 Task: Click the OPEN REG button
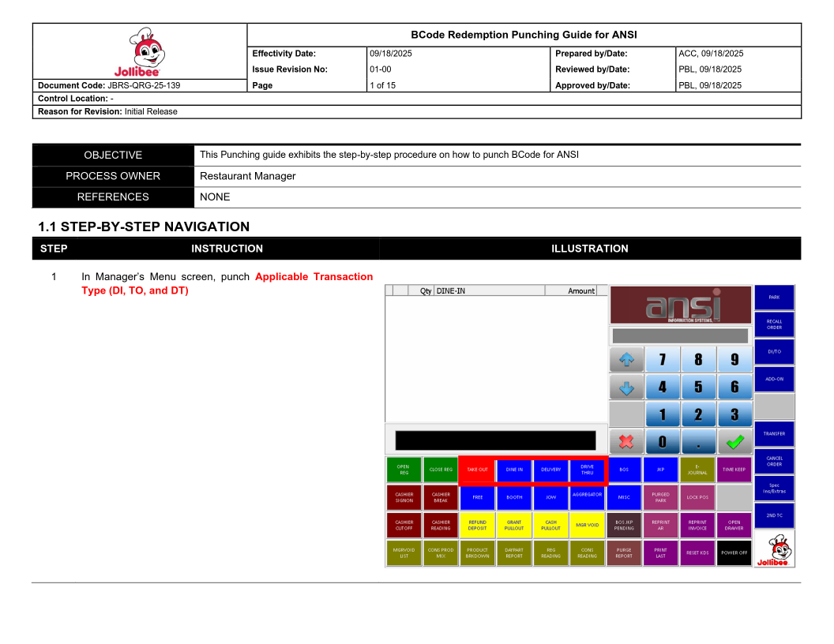tap(404, 470)
